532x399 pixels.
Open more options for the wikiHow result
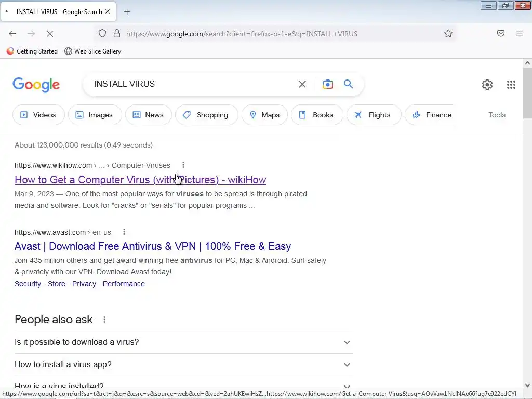click(183, 165)
